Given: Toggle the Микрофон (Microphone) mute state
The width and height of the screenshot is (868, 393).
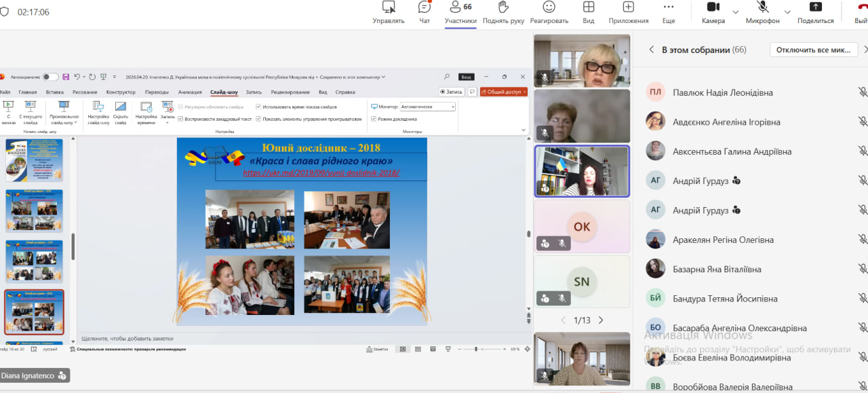Looking at the screenshot, I should pyautogui.click(x=763, y=7).
